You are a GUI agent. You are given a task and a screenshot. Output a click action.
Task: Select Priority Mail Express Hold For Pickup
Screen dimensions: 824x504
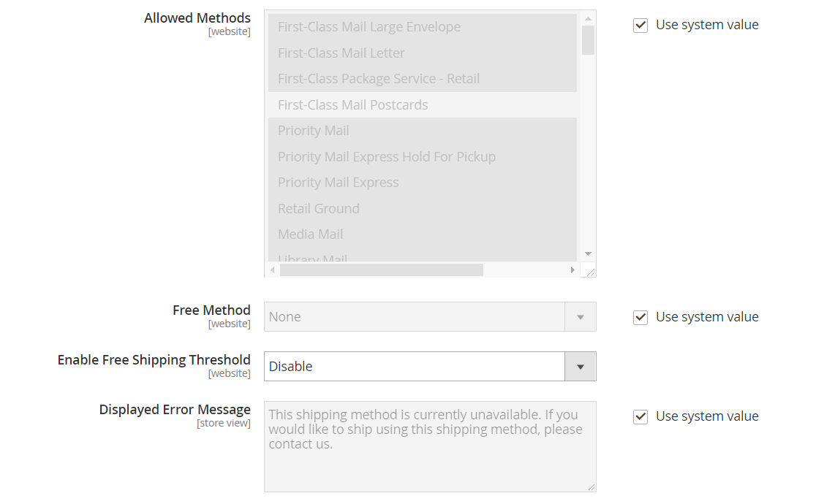pos(386,157)
